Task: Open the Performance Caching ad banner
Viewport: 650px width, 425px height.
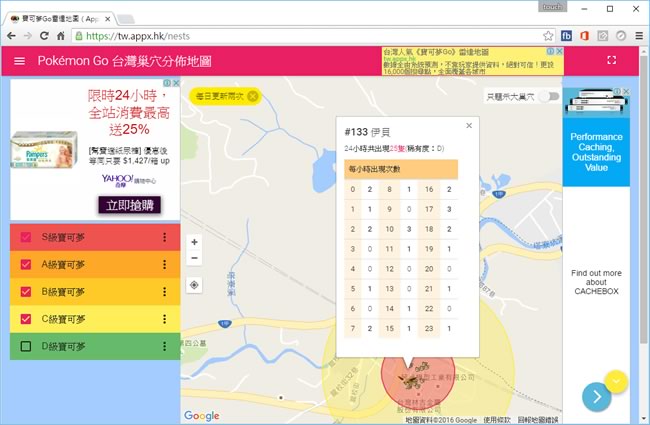Action: (596, 152)
